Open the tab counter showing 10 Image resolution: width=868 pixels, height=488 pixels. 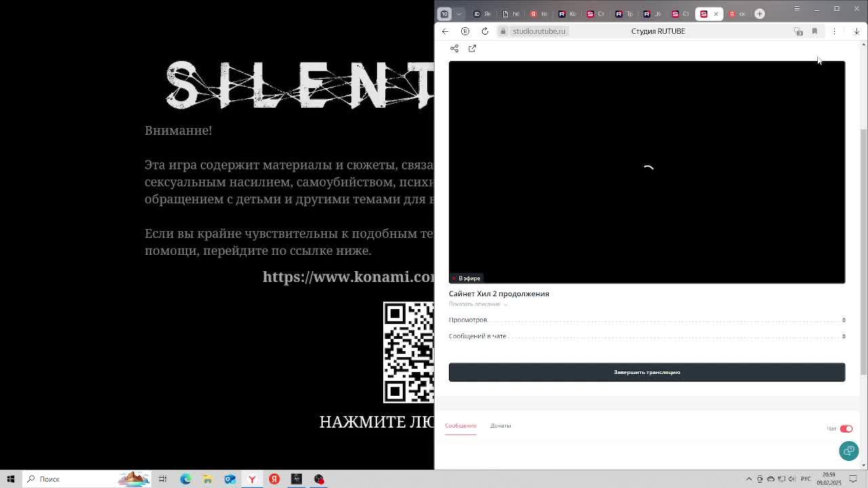pyautogui.click(x=444, y=14)
